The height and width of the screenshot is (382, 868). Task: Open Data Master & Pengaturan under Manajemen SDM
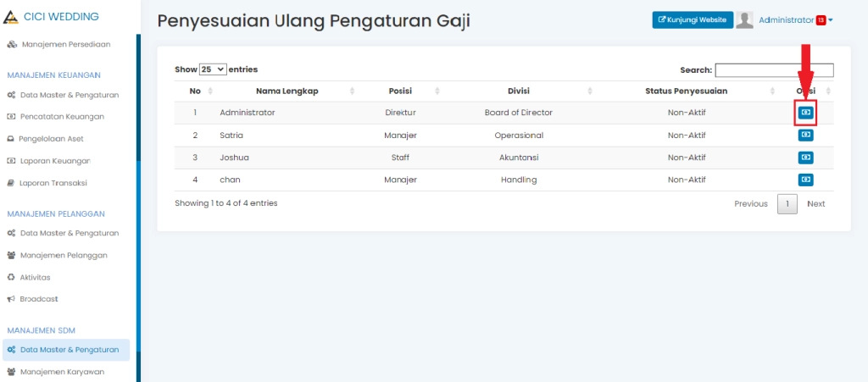point(65,350)
